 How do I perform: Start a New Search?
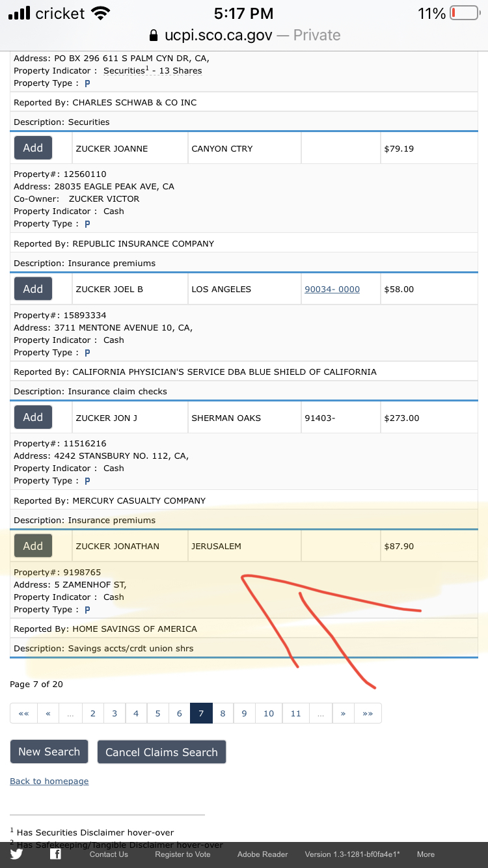coord(49,752)
